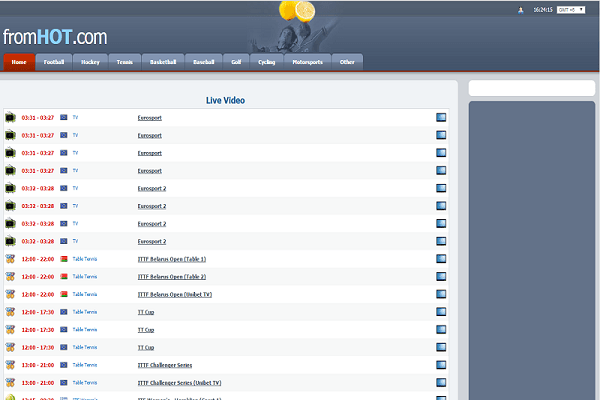The image size is (600, 400).
Task: Open ITTF Belarus Open (Table 1) link
Action: pos(172,259)
